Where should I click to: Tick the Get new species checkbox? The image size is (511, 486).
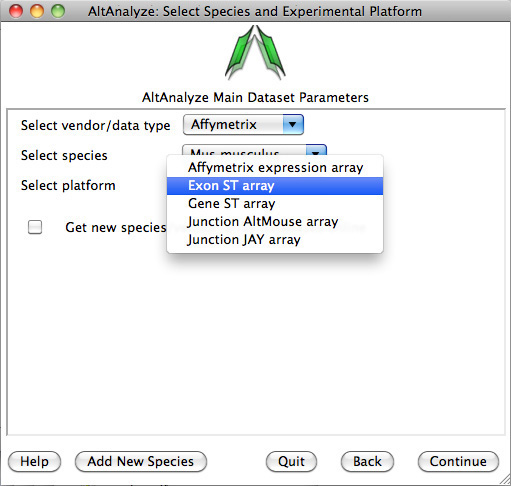pos(35,227)
